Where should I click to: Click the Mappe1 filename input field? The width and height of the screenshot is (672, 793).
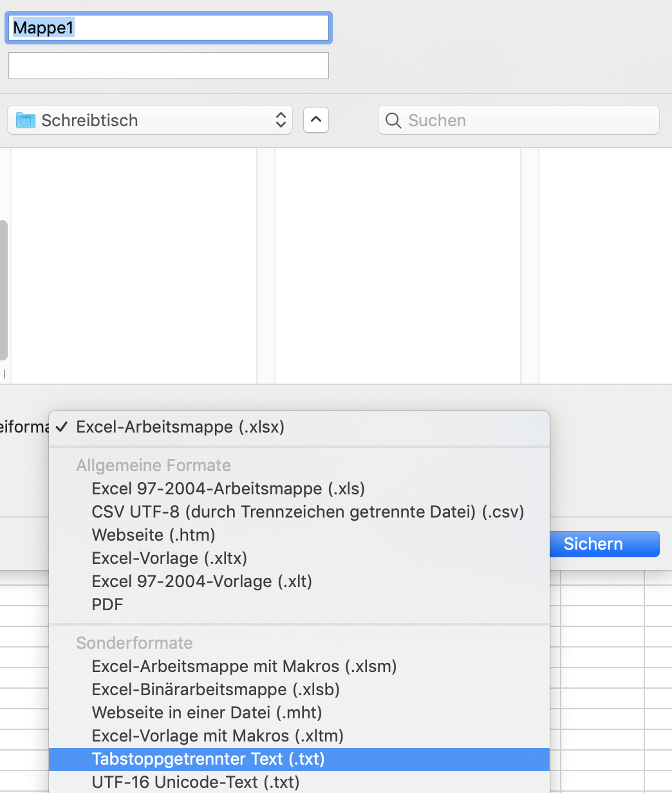(169, 28)
